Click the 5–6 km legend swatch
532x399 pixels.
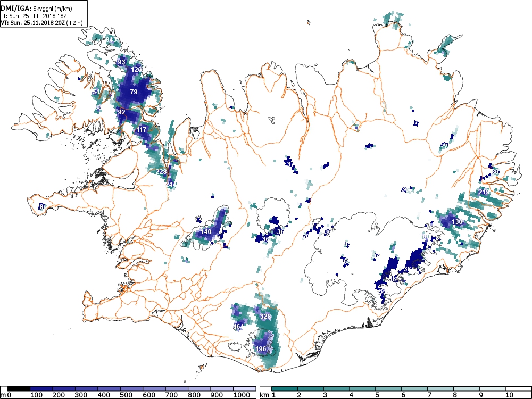(388, 389)
